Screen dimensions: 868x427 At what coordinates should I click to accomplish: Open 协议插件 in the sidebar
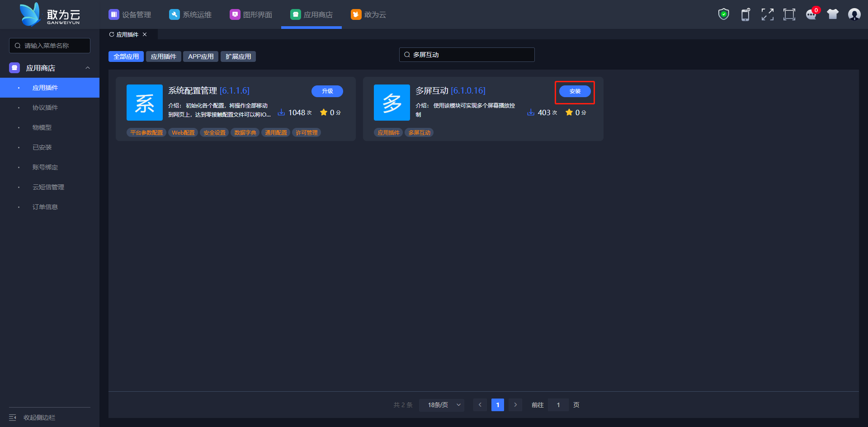point(50,108)
